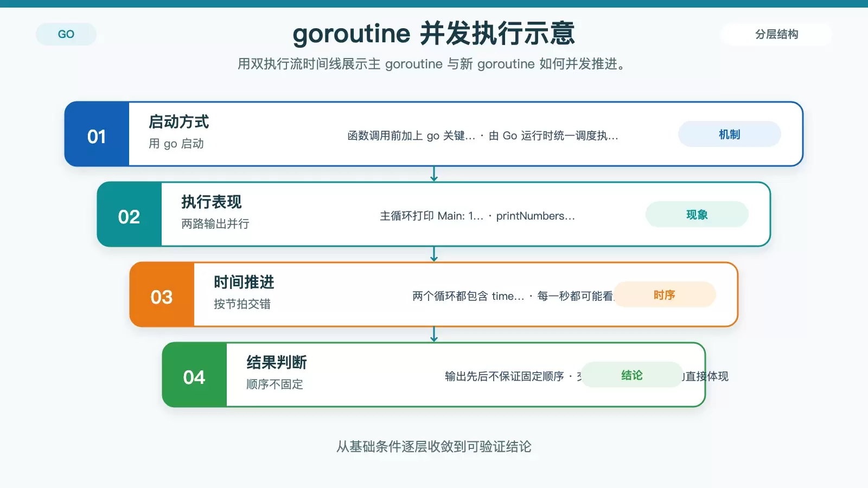This screenshot has width=868, height=488.
Task: Click the orange 03 number block
Action: [x=162, y=294]
